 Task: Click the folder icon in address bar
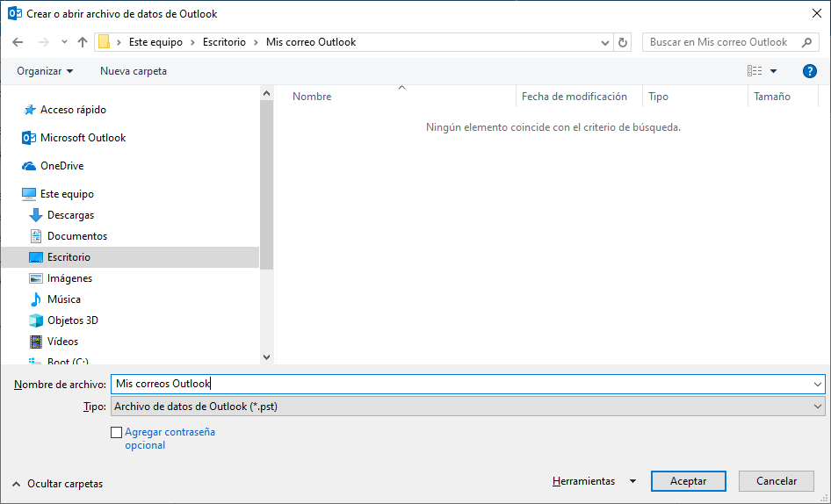[x=105, y=42]
